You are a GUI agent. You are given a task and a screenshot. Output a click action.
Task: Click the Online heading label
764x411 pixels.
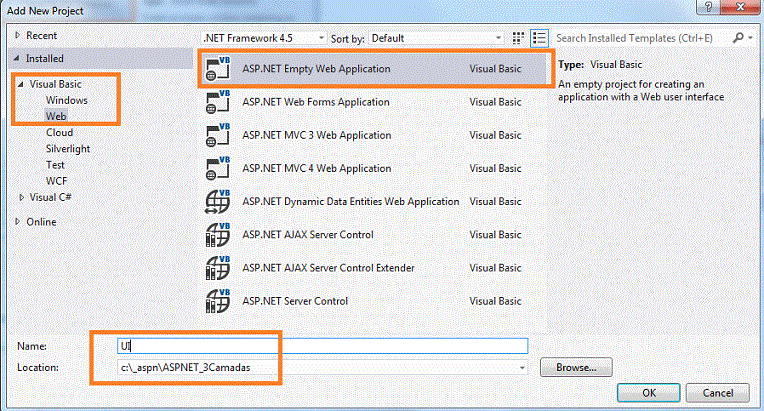41,222
